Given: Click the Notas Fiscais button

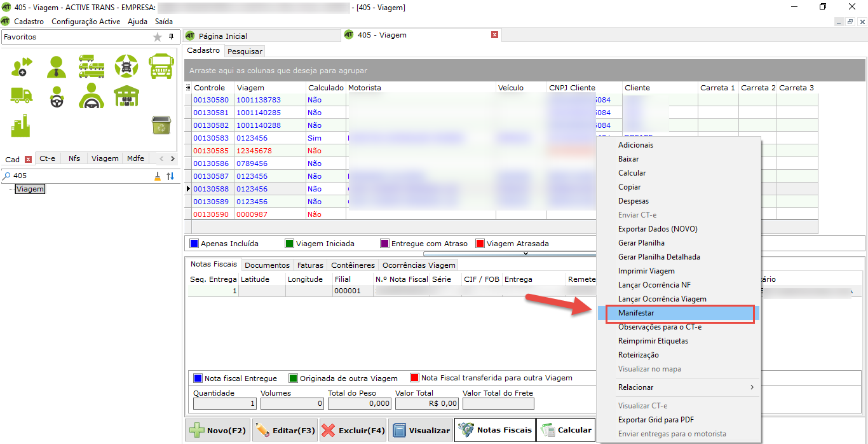Looking at the screenshot, I should (495, 431).
